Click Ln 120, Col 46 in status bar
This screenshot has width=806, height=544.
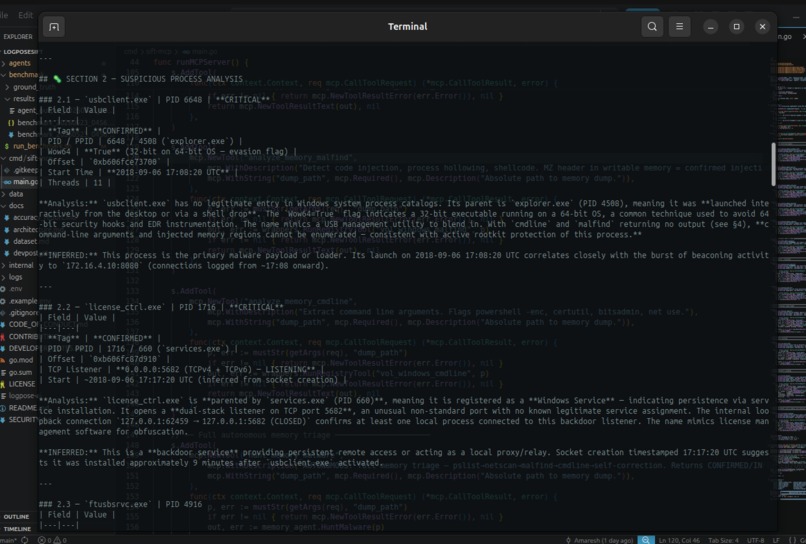(679, 540)
